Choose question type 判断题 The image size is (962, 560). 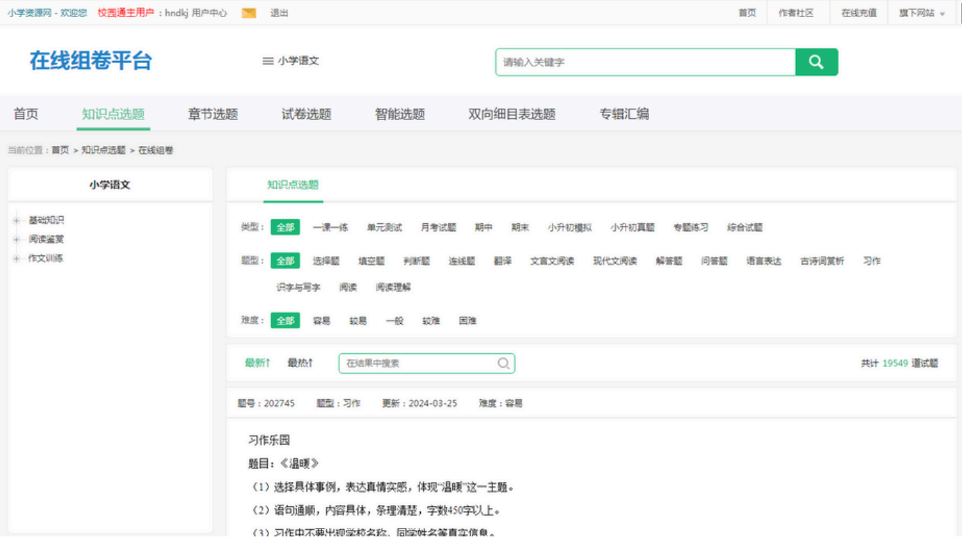(417, 261)
